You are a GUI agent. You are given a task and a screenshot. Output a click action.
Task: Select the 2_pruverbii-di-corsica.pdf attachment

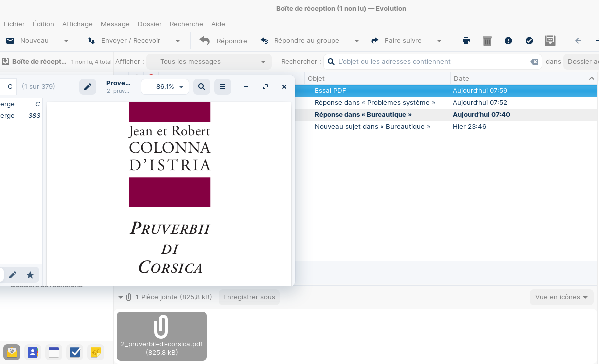pos(162,336)
